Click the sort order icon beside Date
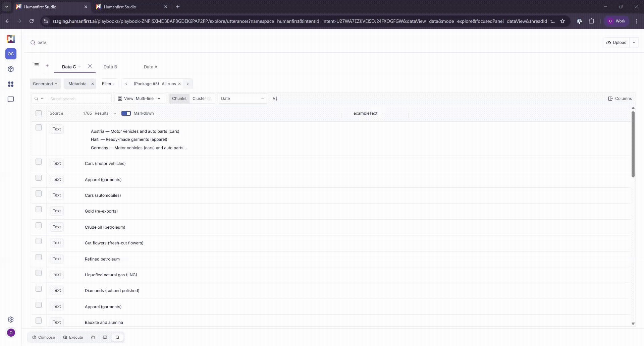 pyautogui.click(x=275, y=98)
